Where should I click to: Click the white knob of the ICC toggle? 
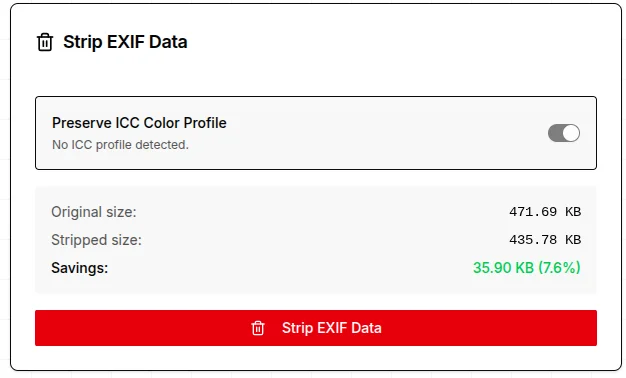pos(572,133)
